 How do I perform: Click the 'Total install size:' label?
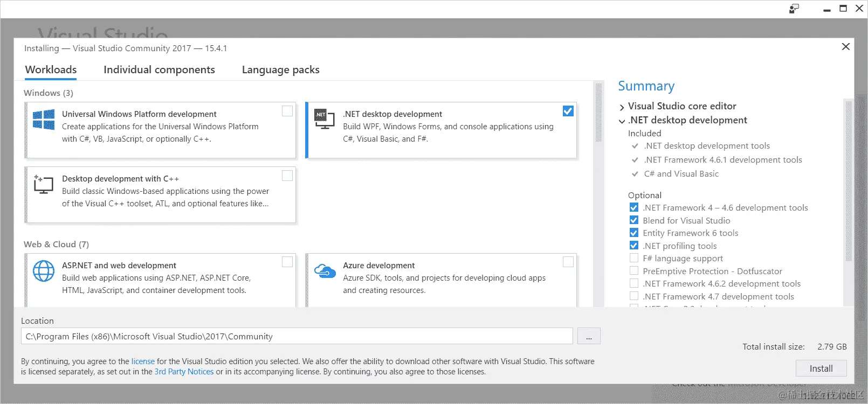coord(774,346)
